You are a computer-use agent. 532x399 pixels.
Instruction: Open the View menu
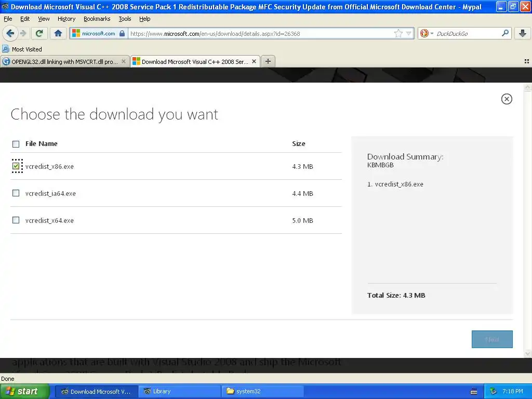44,19
